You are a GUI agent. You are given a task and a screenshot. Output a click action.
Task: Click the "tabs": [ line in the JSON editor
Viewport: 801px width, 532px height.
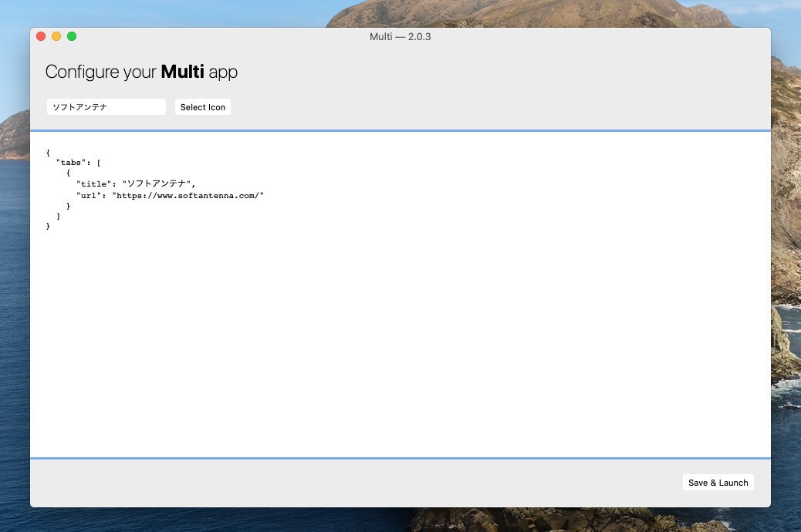pyautogui.click(x=79, y=163)
